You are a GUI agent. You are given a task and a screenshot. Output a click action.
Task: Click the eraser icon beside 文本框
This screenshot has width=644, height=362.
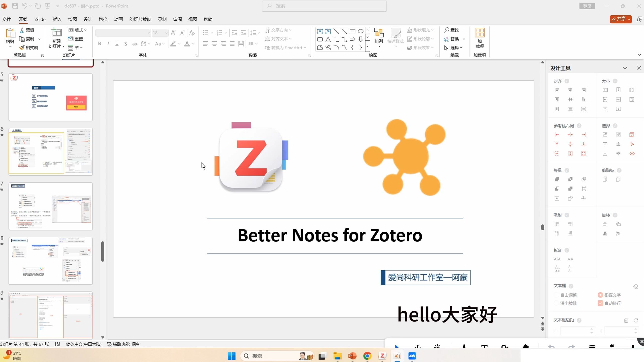pyautogui.click(x=635, y=286)
